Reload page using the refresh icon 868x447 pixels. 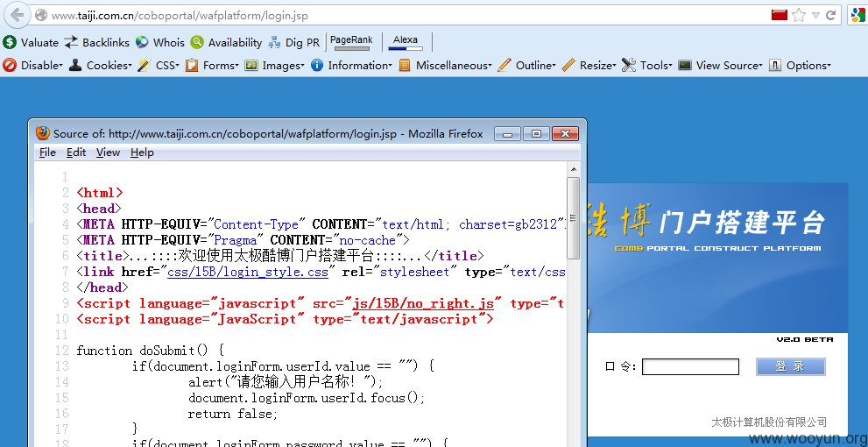(x=831, y=16)
